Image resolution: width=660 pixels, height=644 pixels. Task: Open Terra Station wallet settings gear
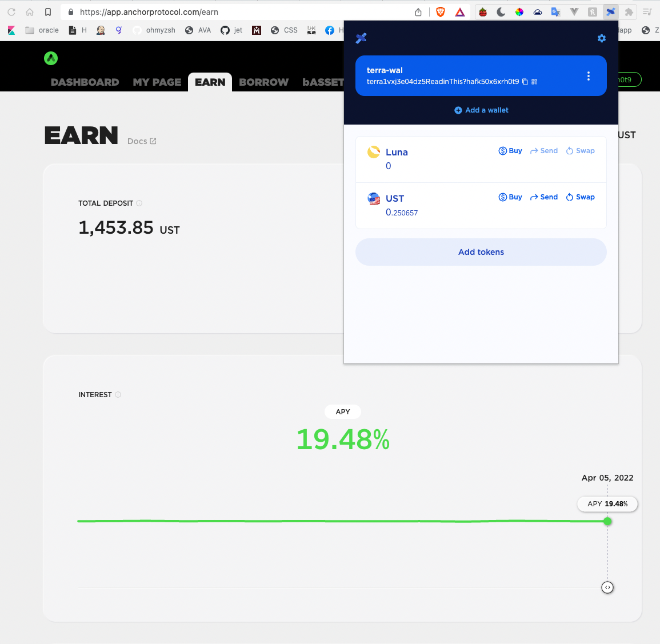(602, 38)
